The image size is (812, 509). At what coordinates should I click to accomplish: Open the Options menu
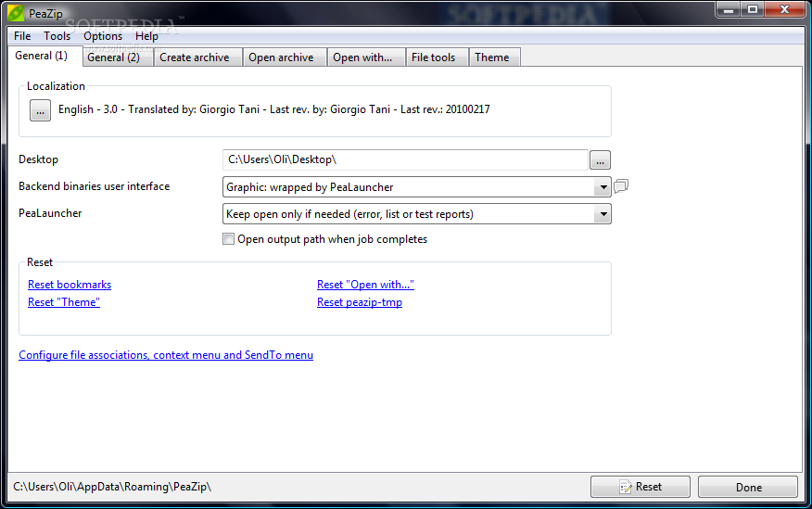103,36
